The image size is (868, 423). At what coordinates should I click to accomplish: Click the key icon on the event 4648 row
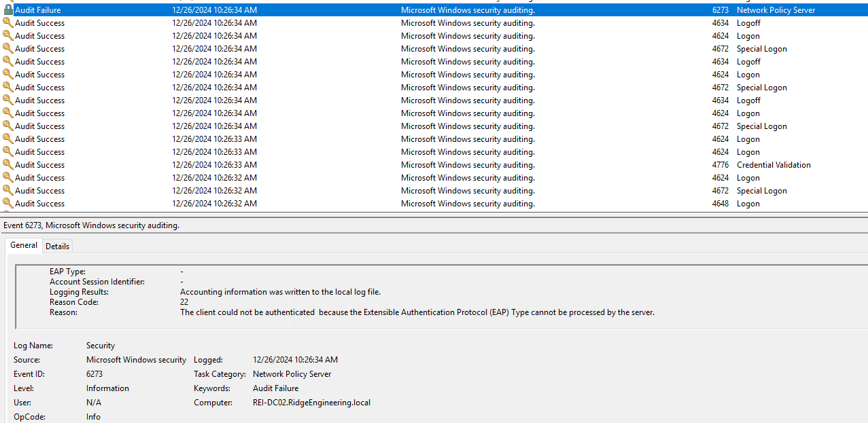coord(8,204)
